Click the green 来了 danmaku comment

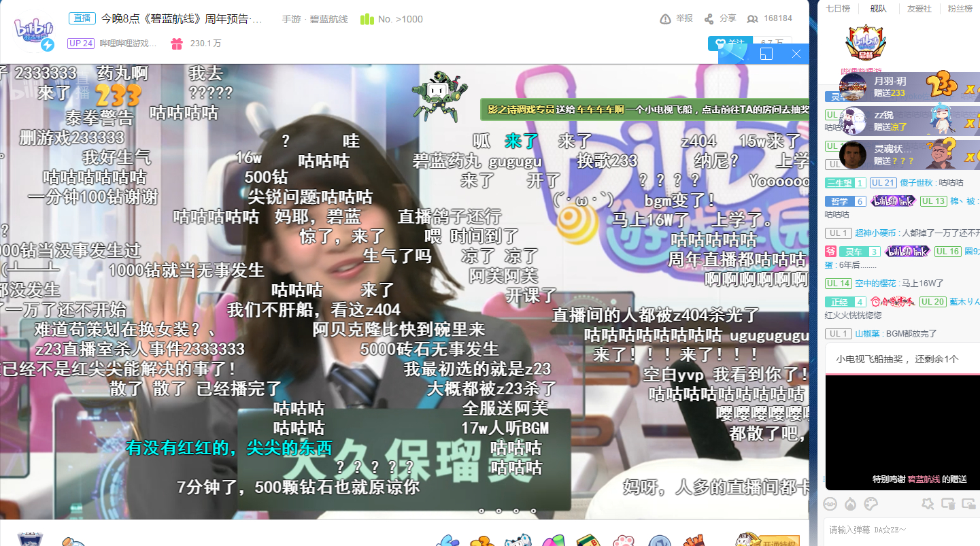pyautogui.click(x=522, y=141)
